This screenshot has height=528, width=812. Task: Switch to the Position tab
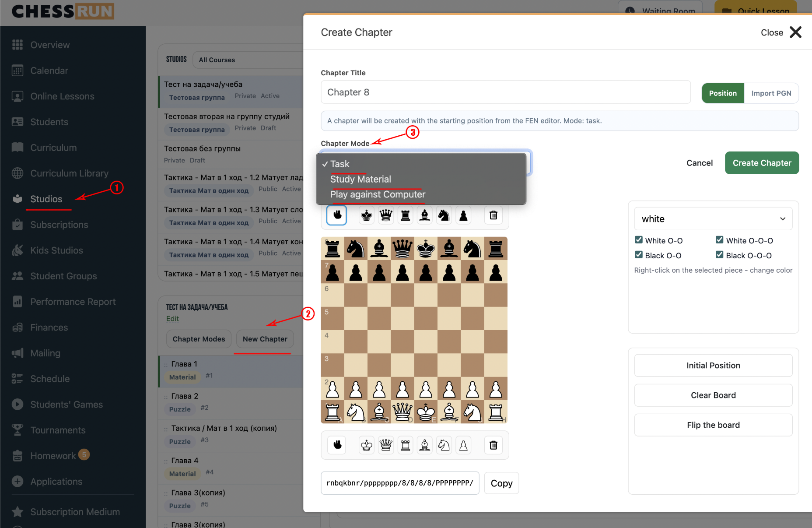tap(723, 93)
